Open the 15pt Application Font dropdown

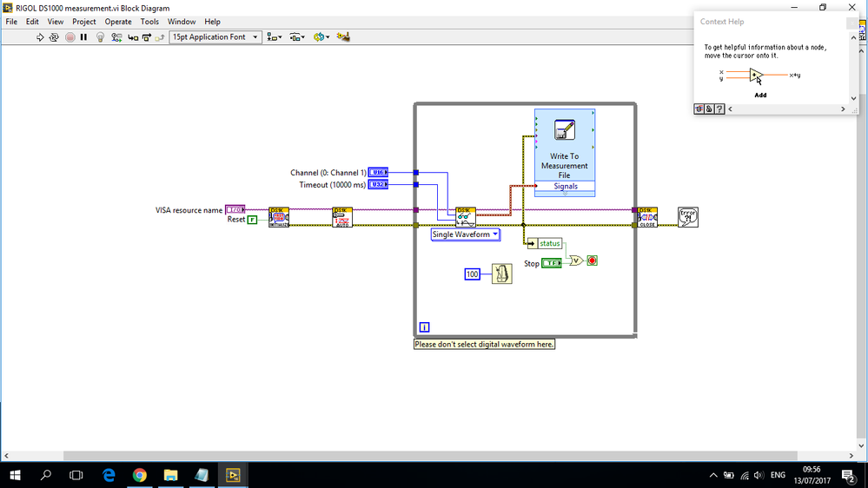pos(215,37)
